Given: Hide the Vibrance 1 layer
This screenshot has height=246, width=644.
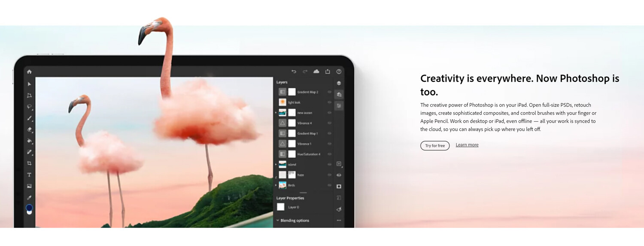Looking at the screenshot, I should tap(329, 144).
